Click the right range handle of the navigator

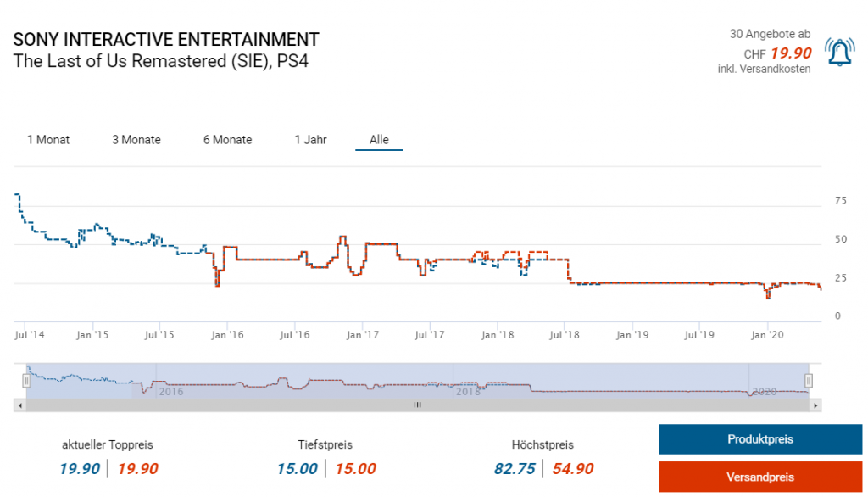click(x=809, y=381)
